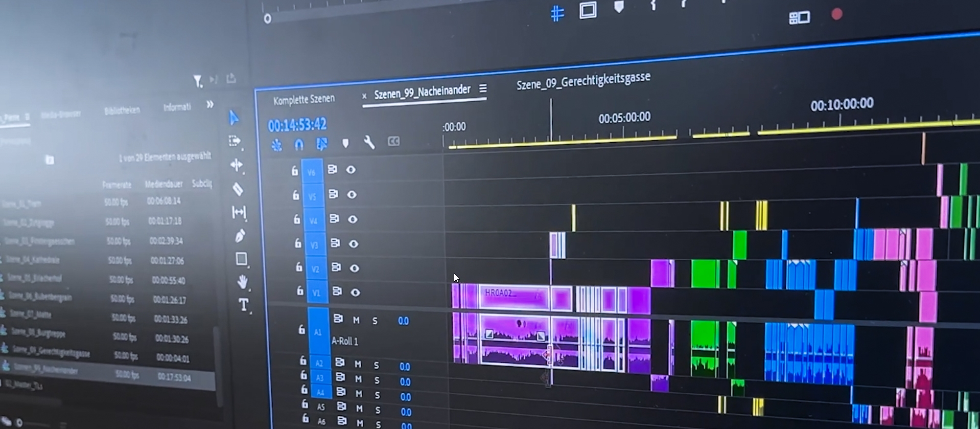Open Szenen_99_Nacheinander panel menu
The width and height of the screenshot is (980, 429).
[483, 89]
